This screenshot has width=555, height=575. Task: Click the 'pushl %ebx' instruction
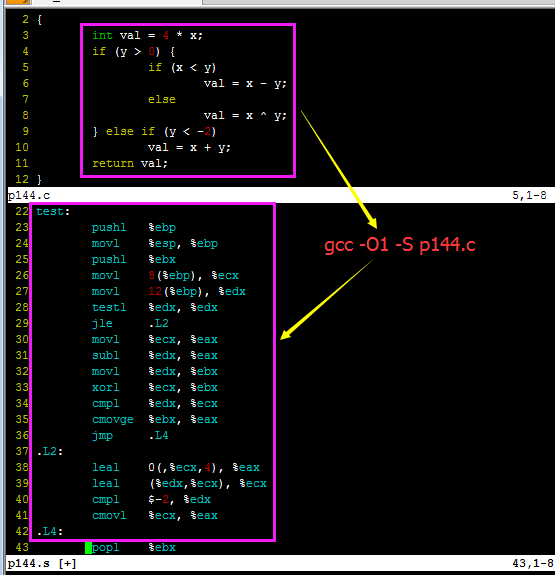tap(134, 260)
